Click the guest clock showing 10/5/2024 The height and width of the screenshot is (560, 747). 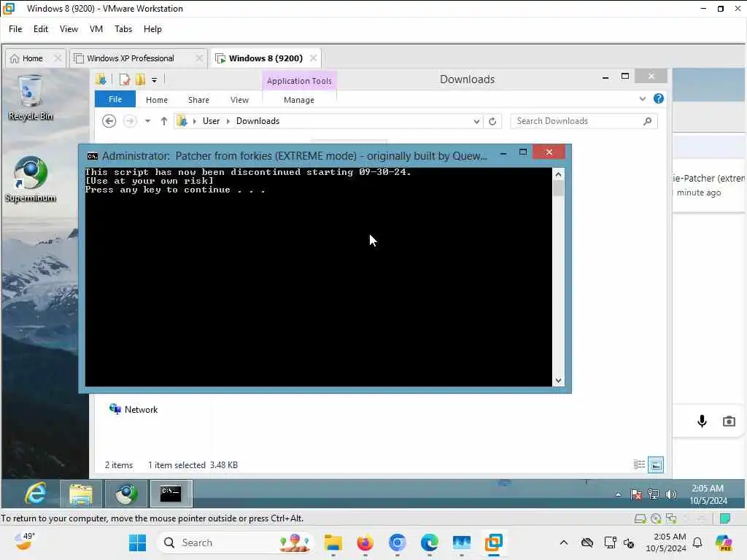708,494
